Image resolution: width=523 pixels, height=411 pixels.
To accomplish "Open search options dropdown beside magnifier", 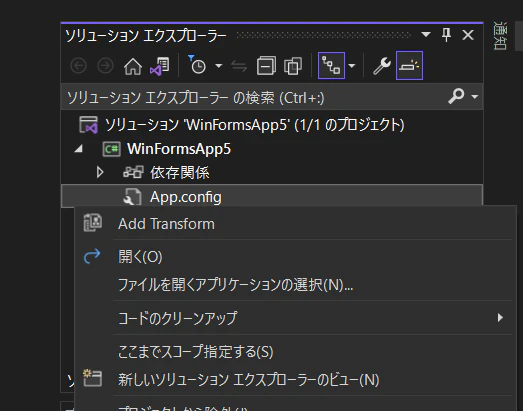I will (x=475, y=97).
